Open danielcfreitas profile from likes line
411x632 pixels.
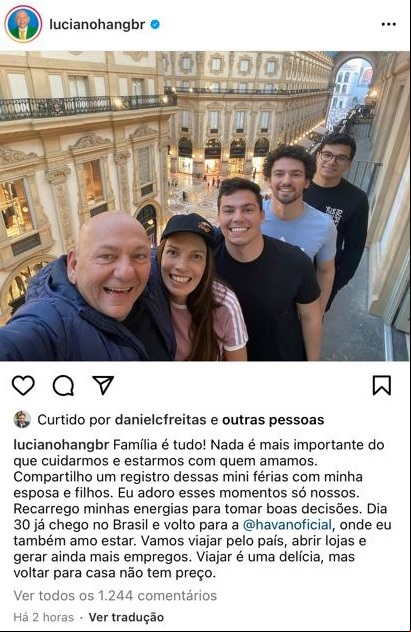[x=160, y=420]
